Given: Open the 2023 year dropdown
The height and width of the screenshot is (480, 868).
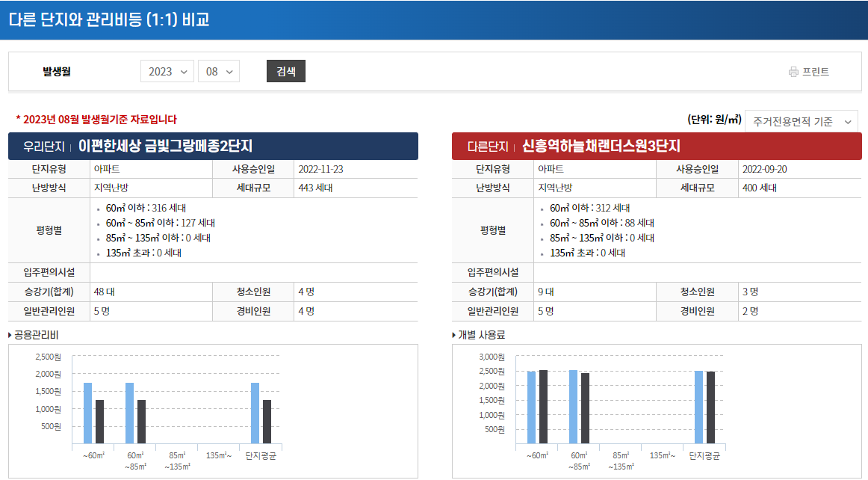Looking at the screenshot, I should 167,72.
